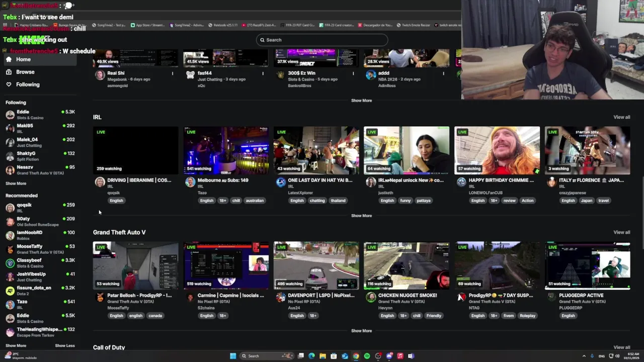644x362 pixels.
Task: Click Windows taskbar Search box
Action: [266, 356]
